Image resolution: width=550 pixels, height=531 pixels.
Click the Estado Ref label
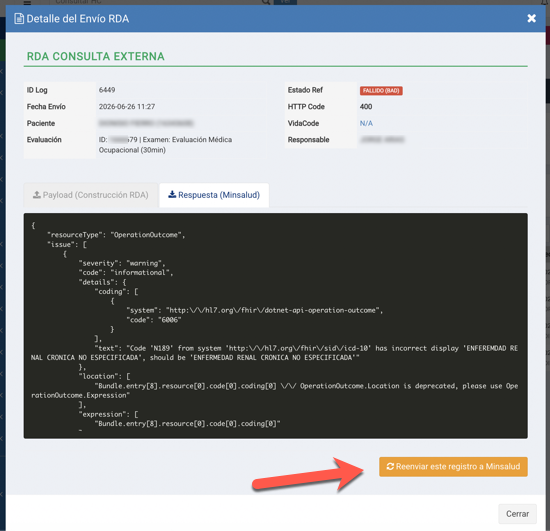click(x=305, y=90)
